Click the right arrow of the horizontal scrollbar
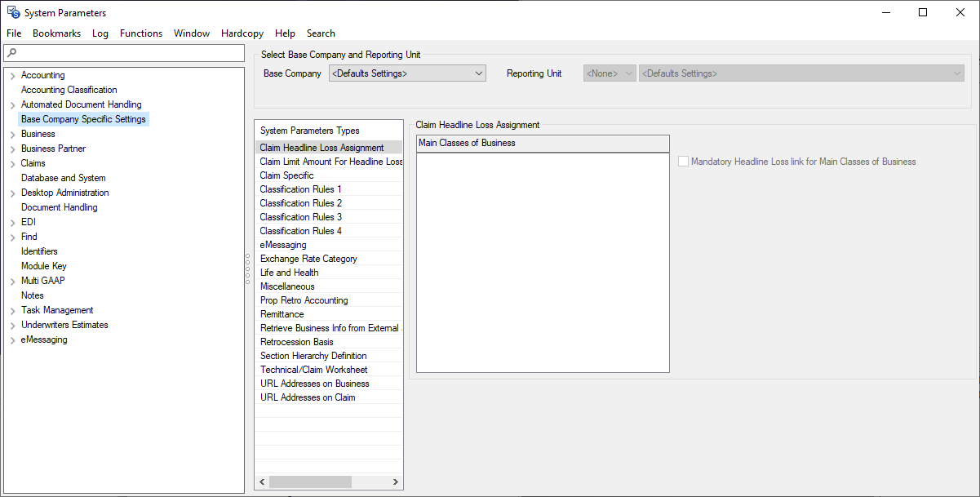The image size is (980, 497). click(396, 481)
